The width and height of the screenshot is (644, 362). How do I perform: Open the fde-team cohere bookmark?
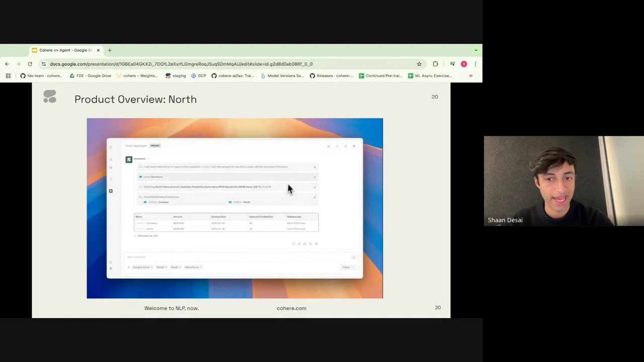41,76
